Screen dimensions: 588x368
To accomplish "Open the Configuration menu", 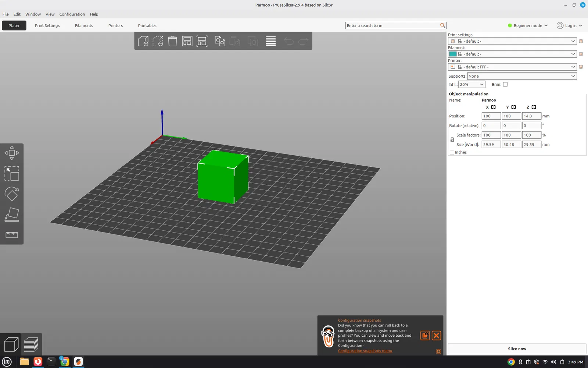I will (x=72, y=14).
